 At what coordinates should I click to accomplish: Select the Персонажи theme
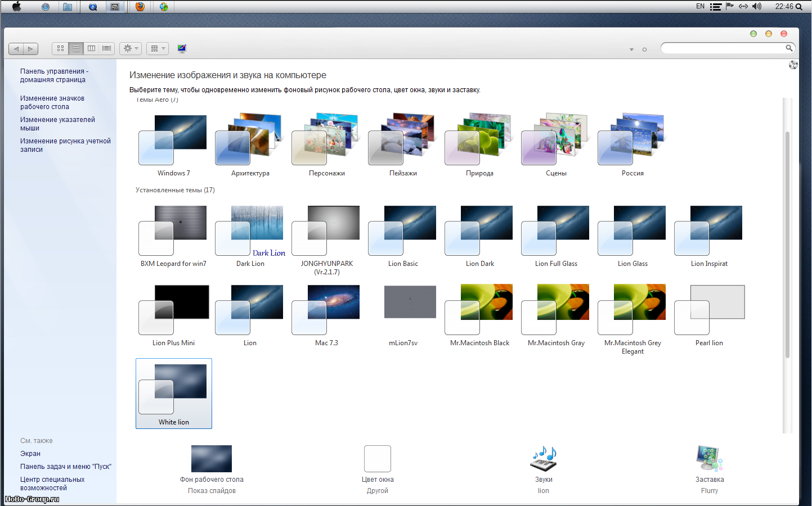tap(326, 145)
